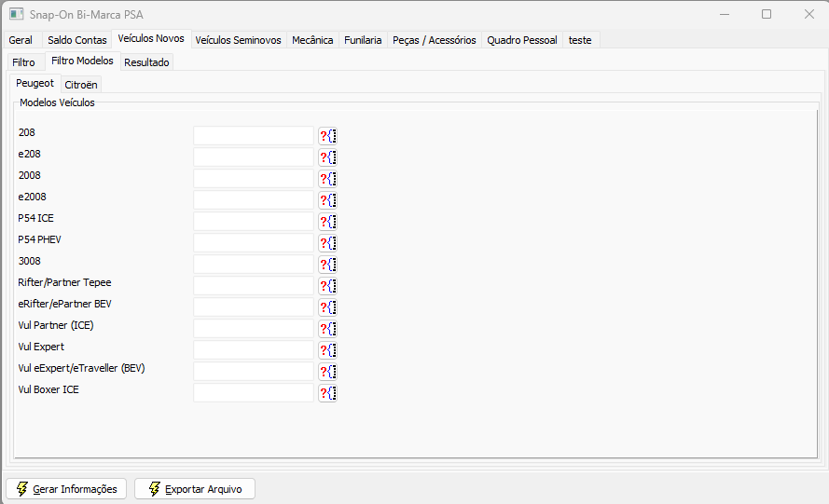Image resolution: width=829 pixels, height=504 pixels.
Task: Focus the P54 PHEV input field
Action: 254,242
